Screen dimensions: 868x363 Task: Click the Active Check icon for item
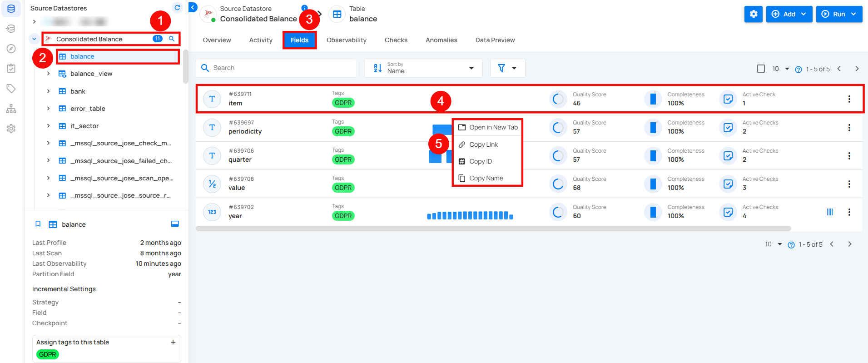(728, 99)
